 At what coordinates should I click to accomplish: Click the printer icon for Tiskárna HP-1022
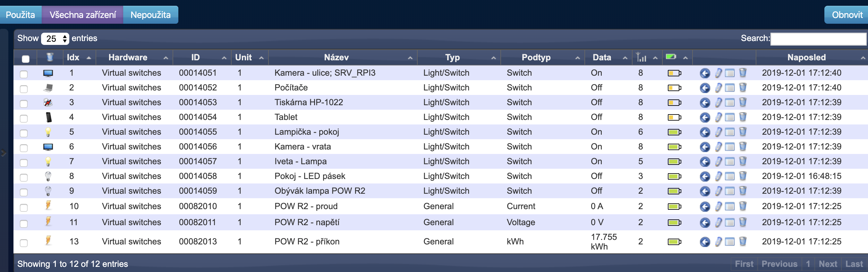48,102
